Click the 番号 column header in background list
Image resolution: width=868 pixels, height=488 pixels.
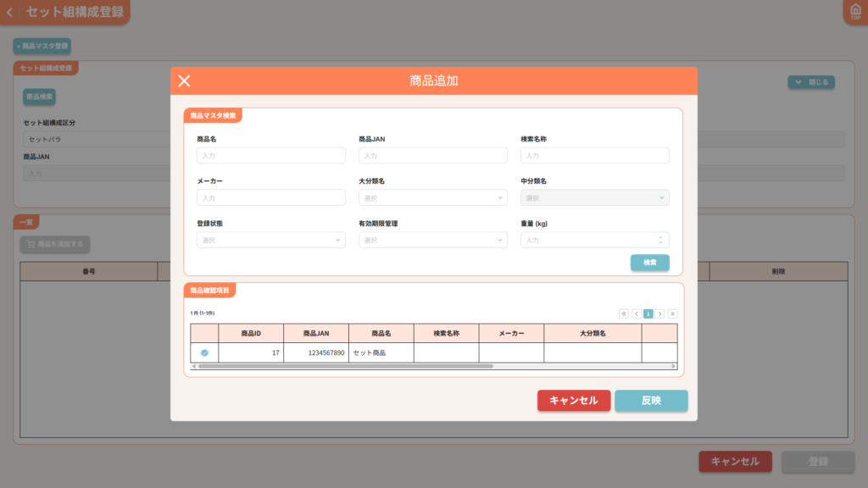89,272
